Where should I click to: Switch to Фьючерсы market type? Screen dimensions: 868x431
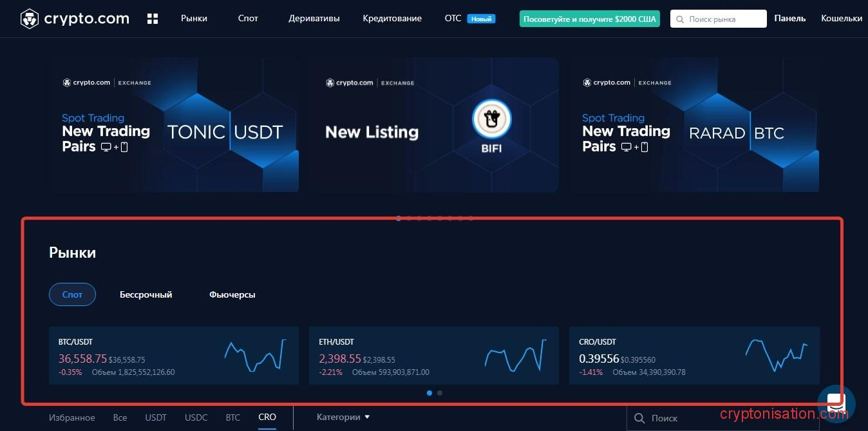tap(232, 294)
